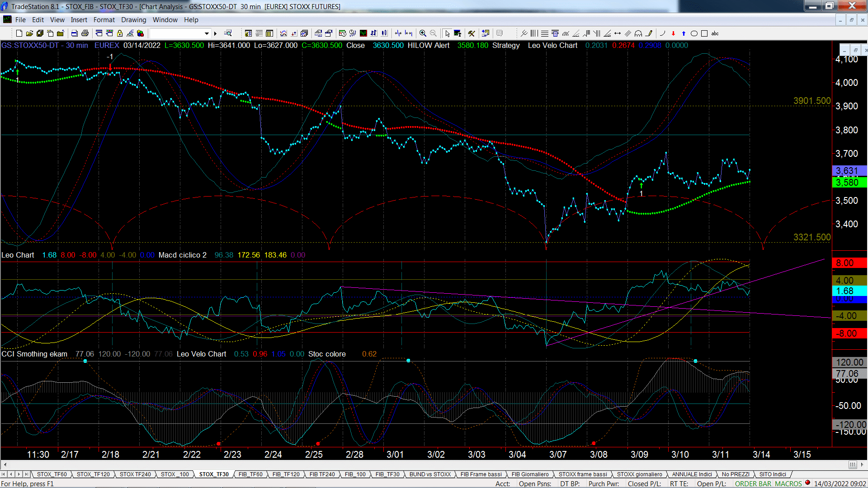Select the blue up arrow tool
The height and width of the screenshot is (488, 868).
(x=684, y=33)
